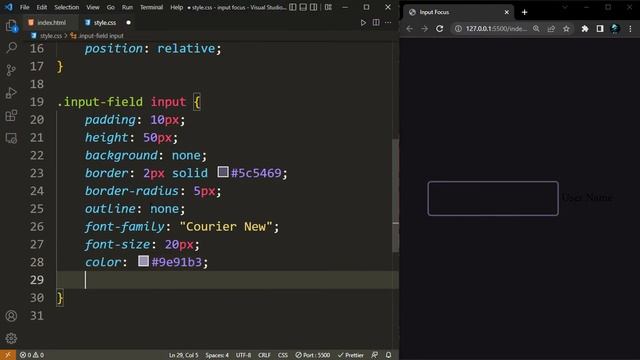Reload the page in the browser
The width and height of the screenshot is (640, 360).
click(x=440, y=29)
